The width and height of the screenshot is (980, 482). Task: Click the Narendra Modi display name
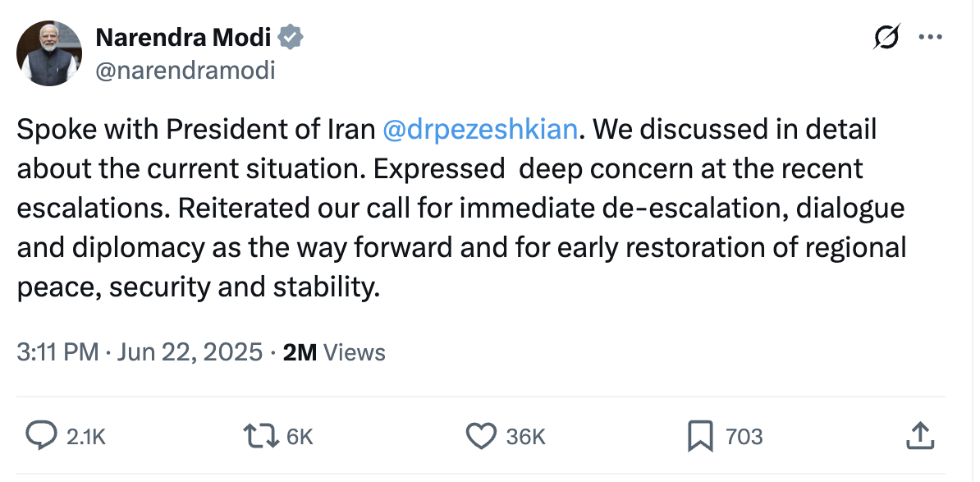pyautogui.click(x=185, y=37)
